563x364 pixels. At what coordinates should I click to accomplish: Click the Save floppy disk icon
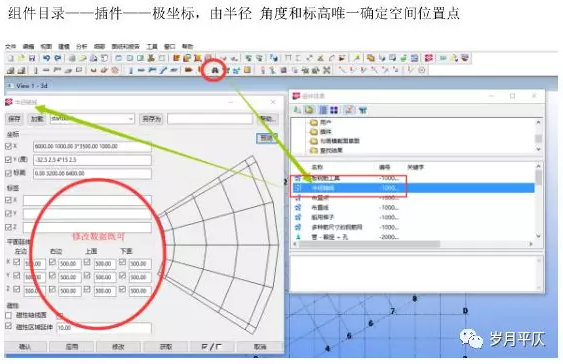tap(32, 58)
